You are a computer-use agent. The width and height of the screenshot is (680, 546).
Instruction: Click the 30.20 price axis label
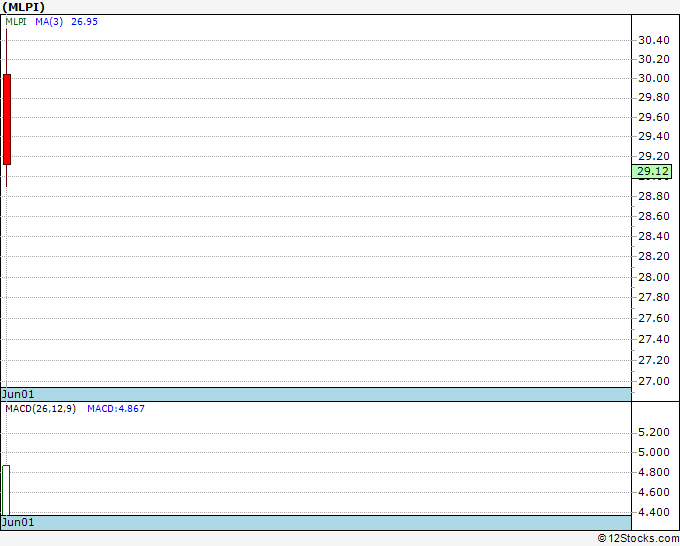tap(654, 59)
